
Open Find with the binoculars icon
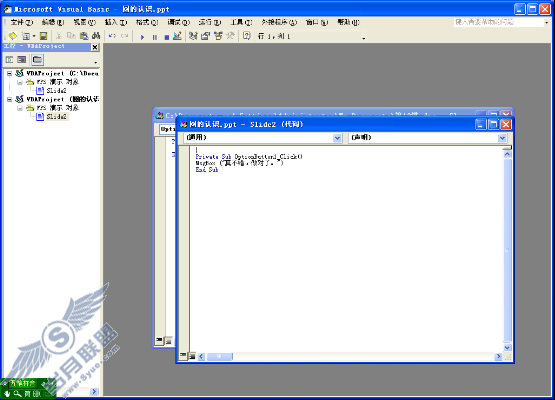coord(96,36)
